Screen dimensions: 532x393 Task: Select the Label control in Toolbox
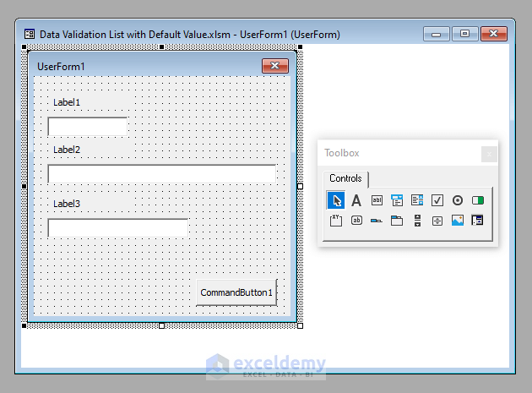click(x=356, y=200)
